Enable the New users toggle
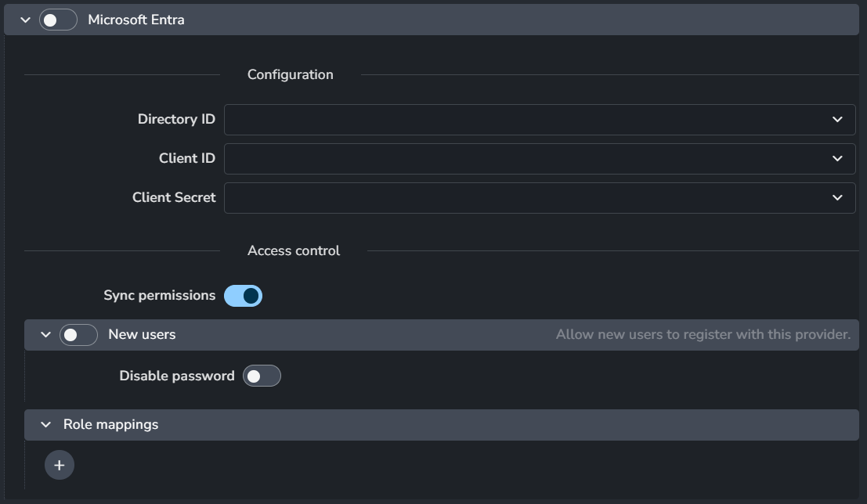The height and width of the screenshot is (504, 867). point(78,335)
